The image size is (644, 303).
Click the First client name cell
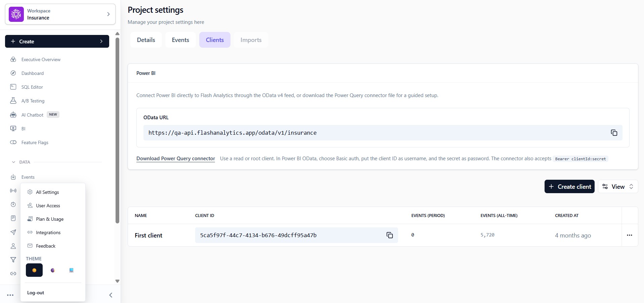[148, 235]
